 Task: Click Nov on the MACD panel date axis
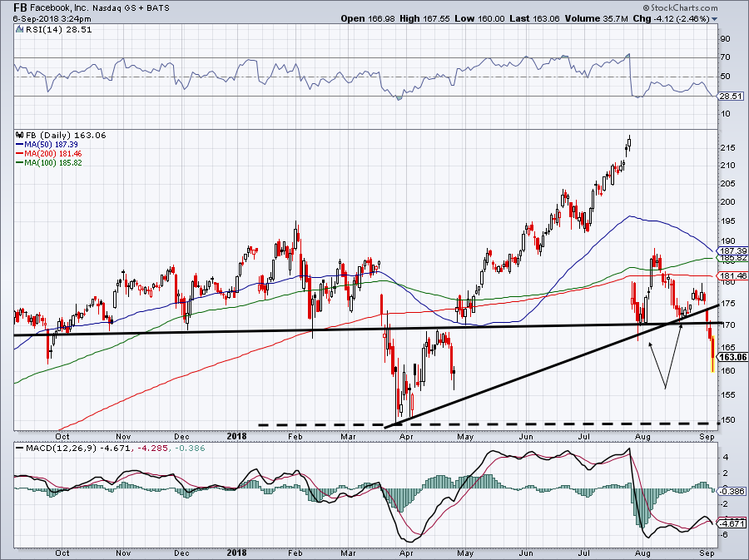(123, 553)
